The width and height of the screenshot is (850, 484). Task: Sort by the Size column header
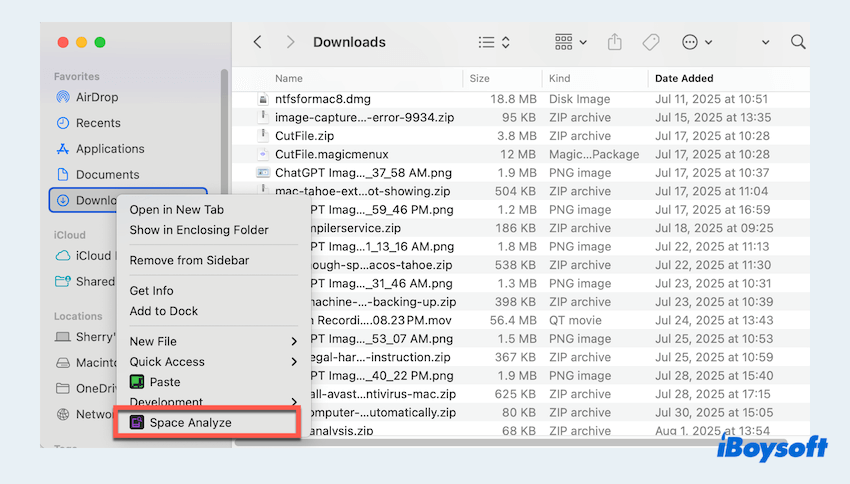click(479, 79)
